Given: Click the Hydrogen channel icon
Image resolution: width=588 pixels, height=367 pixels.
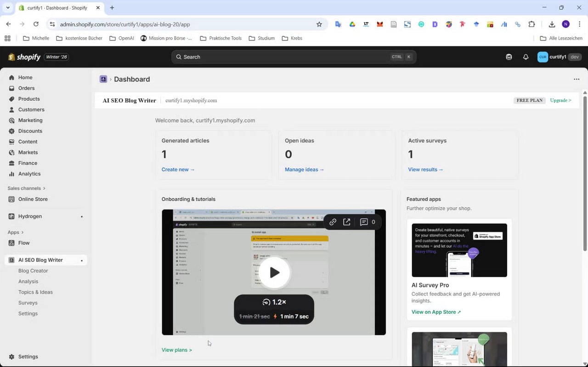Looking at the screenshot, I should pos(11,216).
